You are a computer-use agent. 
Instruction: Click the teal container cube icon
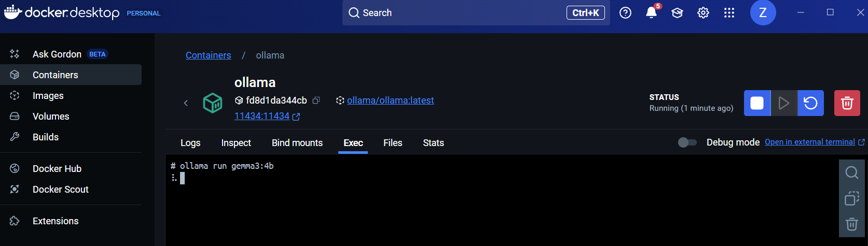pos(213,103)
